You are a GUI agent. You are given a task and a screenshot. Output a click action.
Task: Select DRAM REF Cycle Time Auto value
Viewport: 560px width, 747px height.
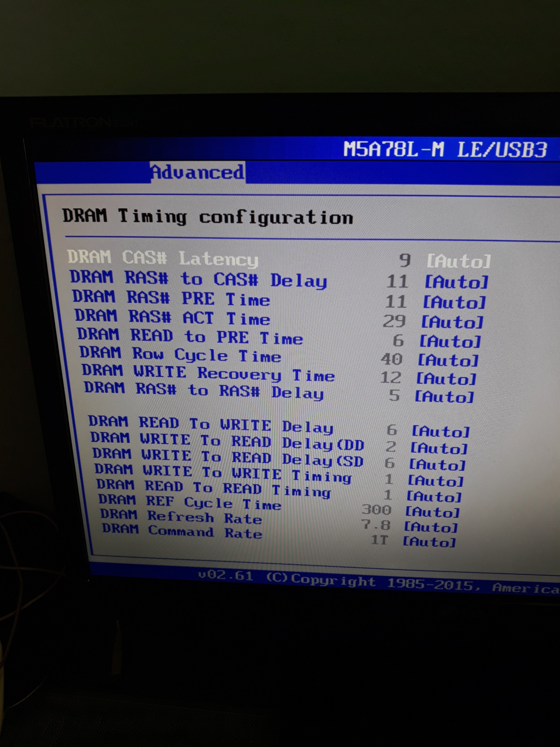click(432, 512)
